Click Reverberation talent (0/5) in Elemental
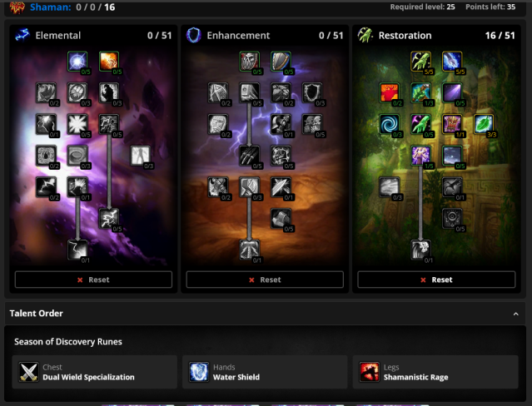Image resolution: width=532 pixels, height=406 pixels. coord(77,124)
